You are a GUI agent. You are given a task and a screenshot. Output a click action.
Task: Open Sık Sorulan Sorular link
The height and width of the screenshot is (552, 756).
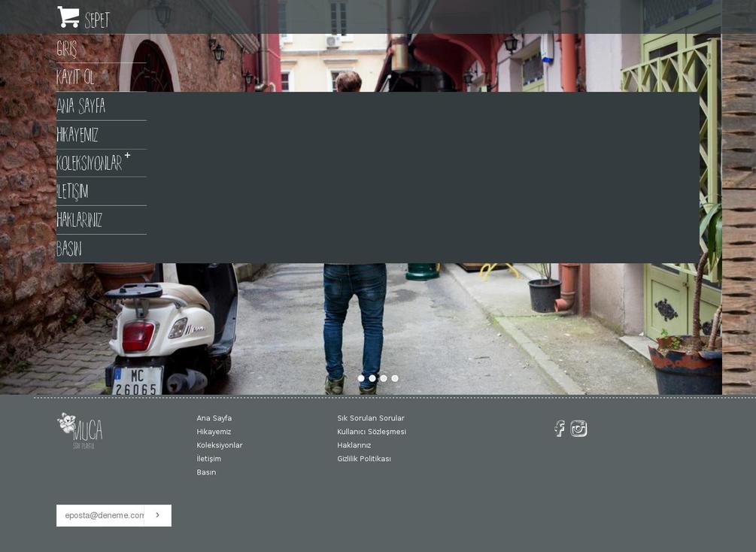371,418
